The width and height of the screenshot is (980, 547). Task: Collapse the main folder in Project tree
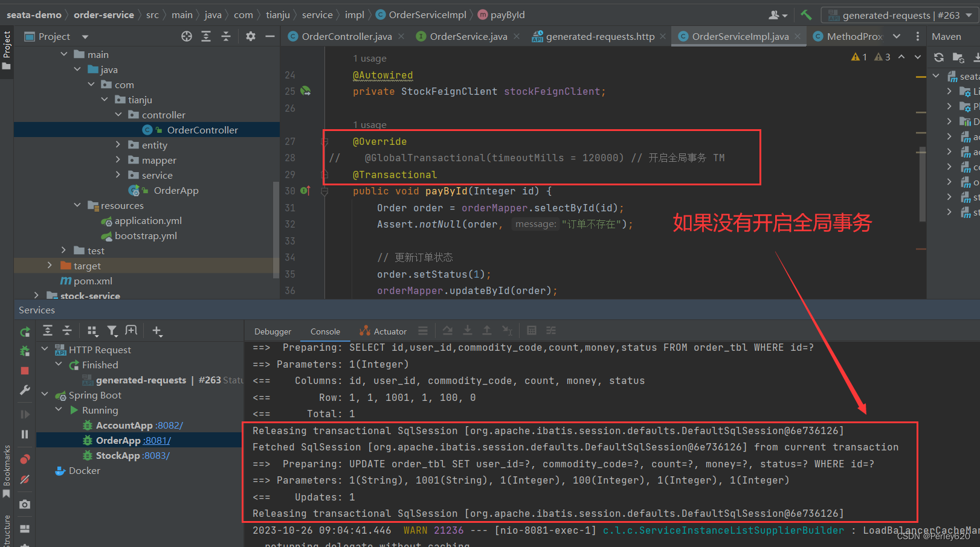click(x=64, y=54)
